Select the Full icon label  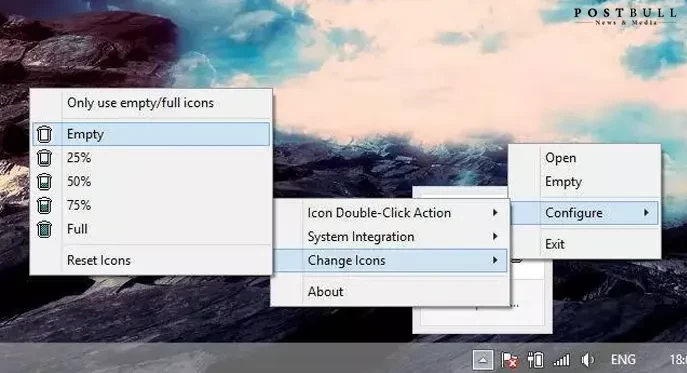[x=77, y=229]
